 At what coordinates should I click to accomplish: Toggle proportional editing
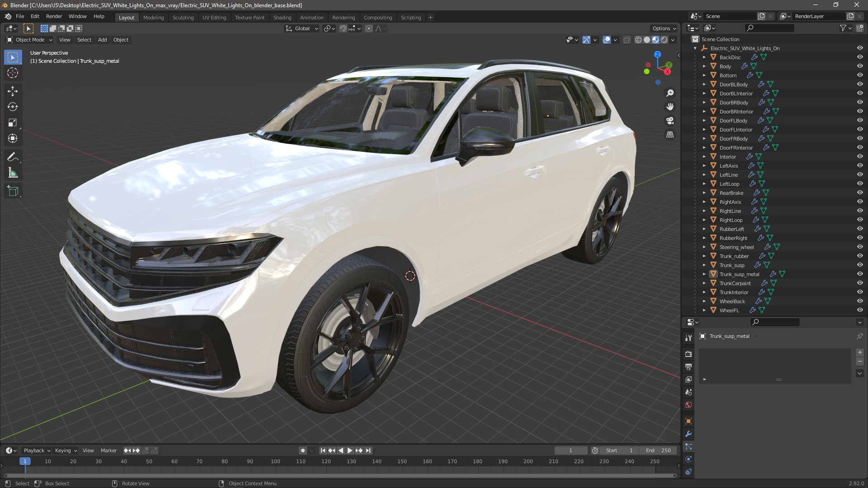point(369,28)
